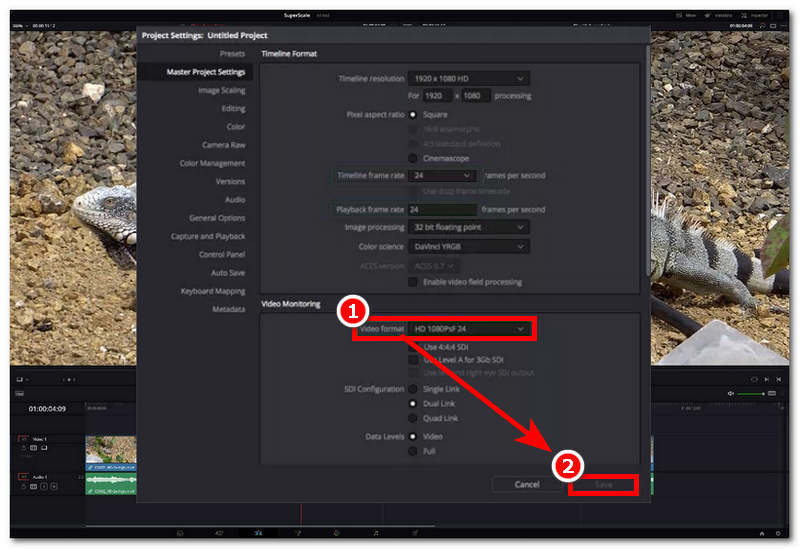The height and width of the screenshot is (549, 800).
Task: Enable Use Level A for 3Gb SDI
Action: click(x=413, y=360)
